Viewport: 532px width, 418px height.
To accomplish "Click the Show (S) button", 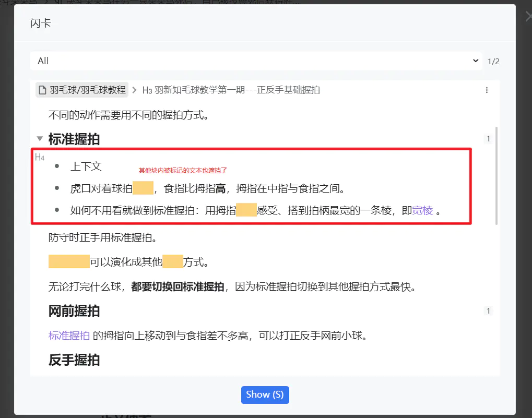I will 265,395.
